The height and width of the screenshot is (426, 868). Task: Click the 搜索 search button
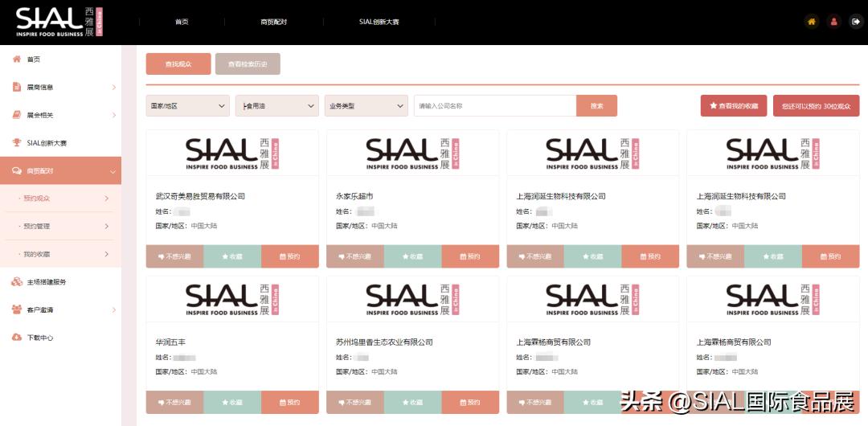coord(596,105)
